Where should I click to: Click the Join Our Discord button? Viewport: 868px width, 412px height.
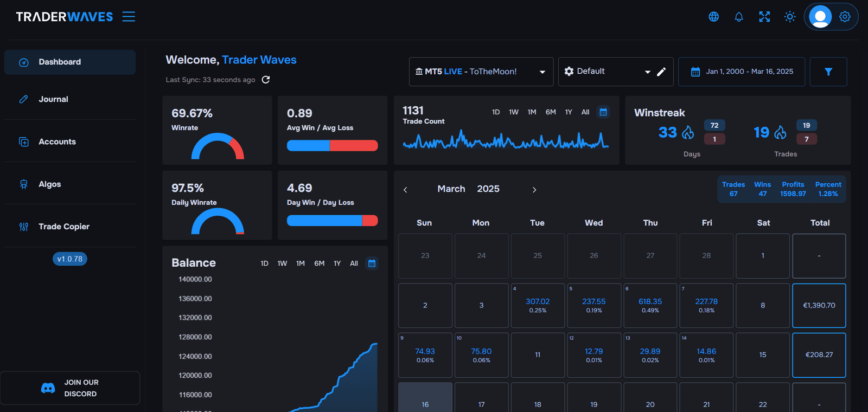click(x=70, y=388)
